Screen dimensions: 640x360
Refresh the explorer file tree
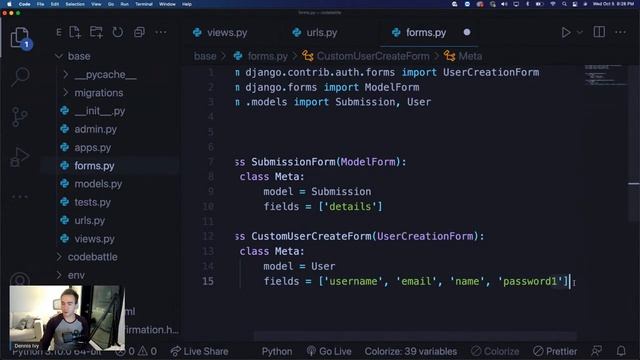pyautogui.click(x=118, y=32)
